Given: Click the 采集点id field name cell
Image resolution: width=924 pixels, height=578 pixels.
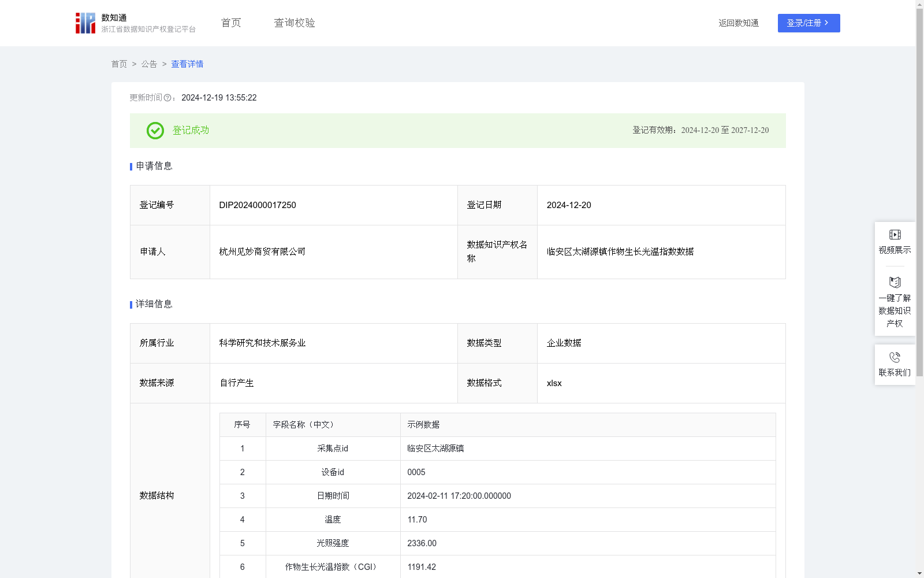Looking at the screenshot, I should 333,449.
